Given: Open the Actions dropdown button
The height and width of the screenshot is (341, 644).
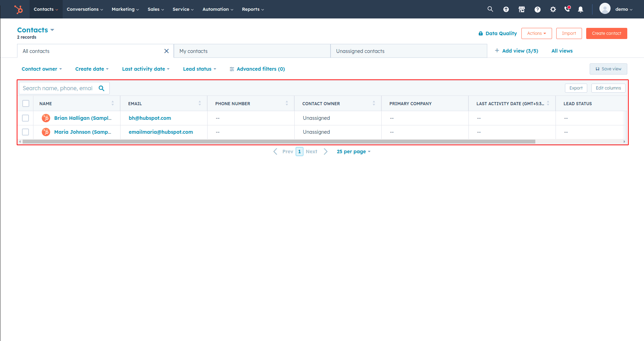Looking at the screenshot, I should point(536,33).
